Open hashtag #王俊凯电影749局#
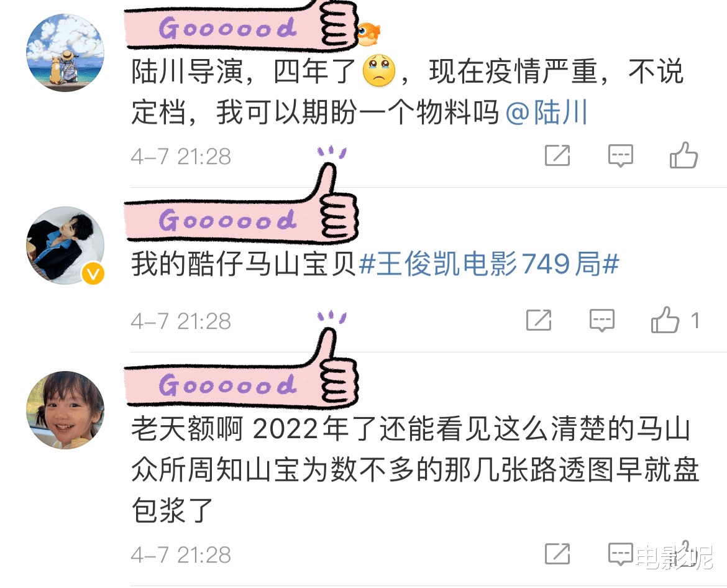727x588 pixels. [489, 264]
